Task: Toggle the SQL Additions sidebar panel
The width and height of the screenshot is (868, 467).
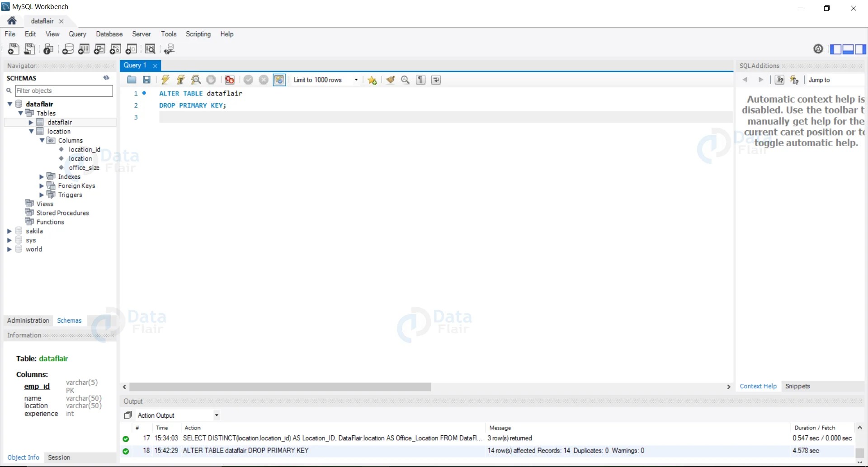Action: click(861, 49)
